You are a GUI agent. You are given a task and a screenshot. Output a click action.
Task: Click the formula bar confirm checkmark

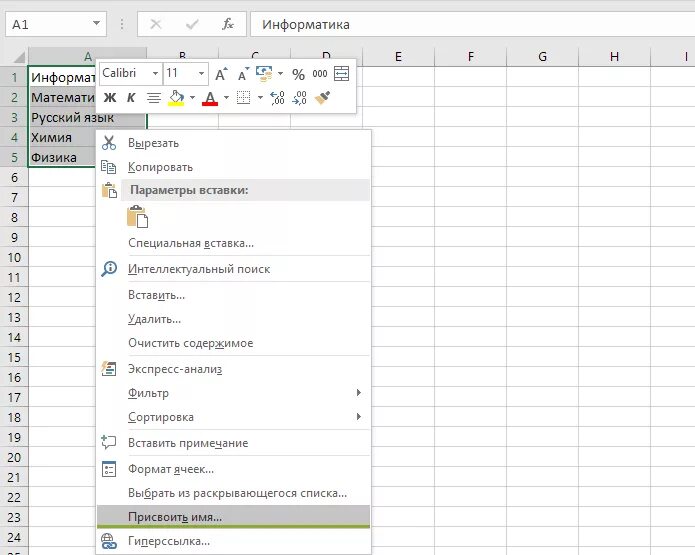tap(192, 24)
